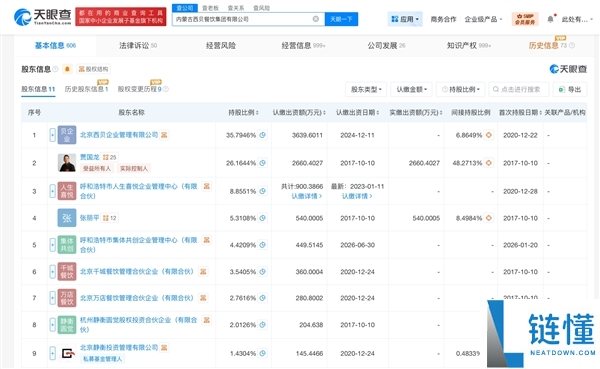Switch to the 知识产权 tab

(x=468, y=46)
